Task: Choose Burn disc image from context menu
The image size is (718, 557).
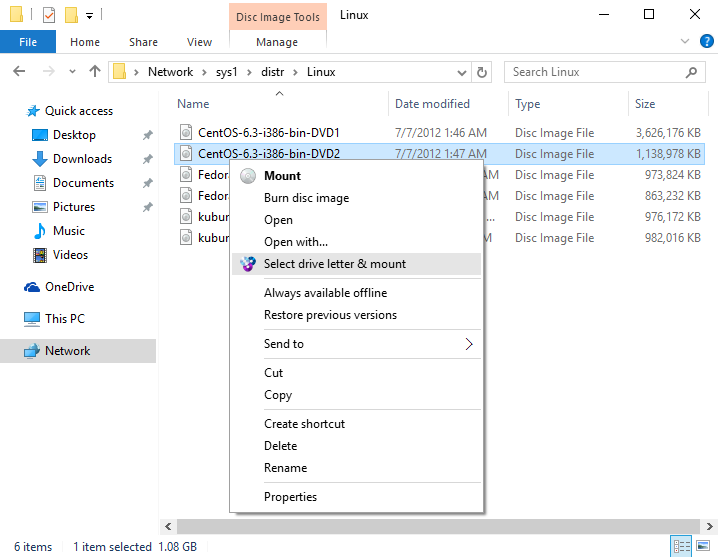Action: coord(306,198)
